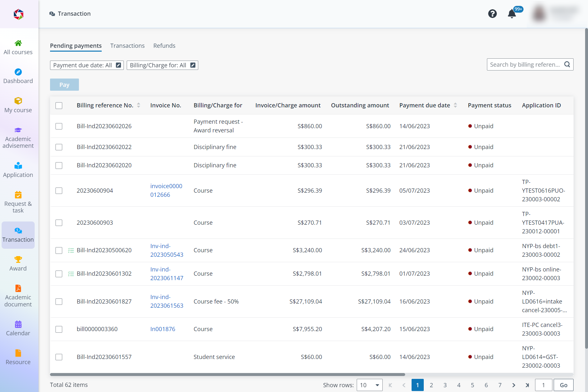
Task: Click the search magnifier icon
Action: pyautogui.click(x=567, y=64)
